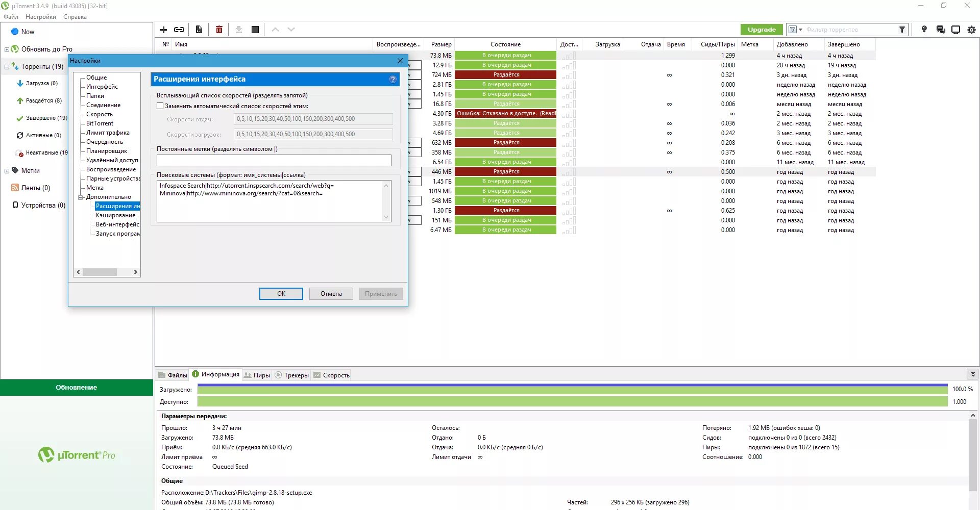Image resolution: width=980 pixels, height=510 pixels.
Task: Sort by the 'Состояние' column header
Action: click(x=505, y=44)
